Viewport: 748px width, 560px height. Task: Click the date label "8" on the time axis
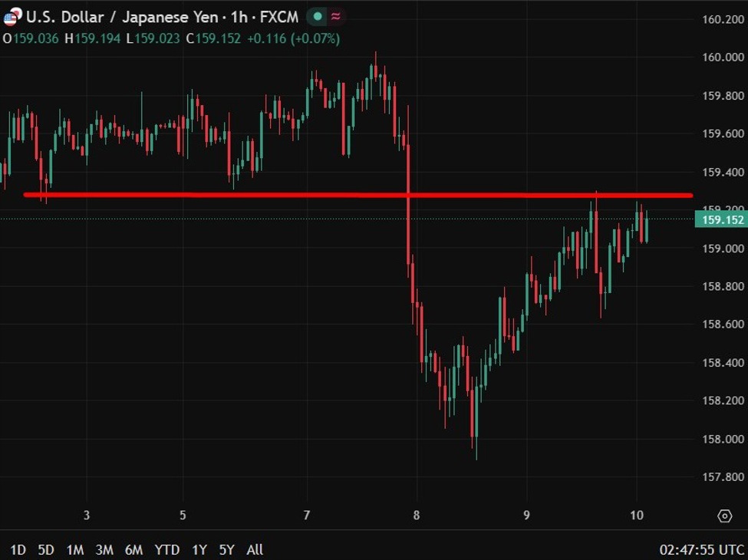(418, 516)
